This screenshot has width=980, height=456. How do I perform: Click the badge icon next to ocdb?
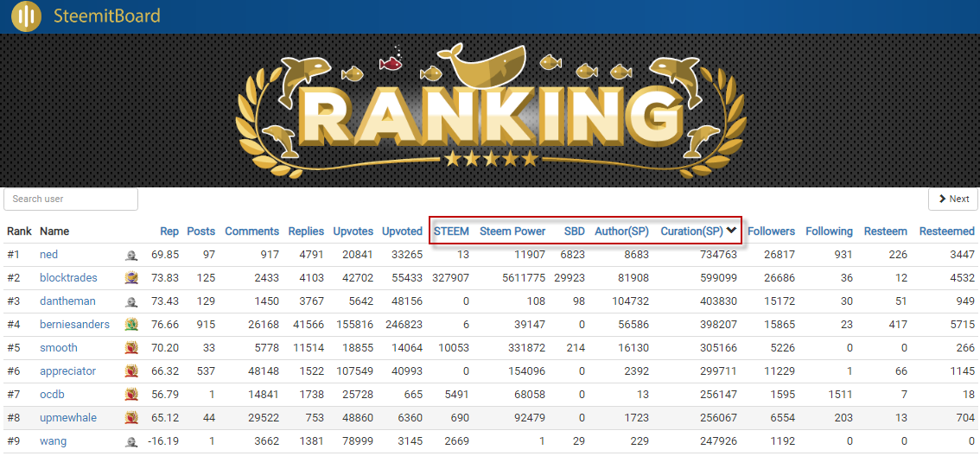coord(131,395)
